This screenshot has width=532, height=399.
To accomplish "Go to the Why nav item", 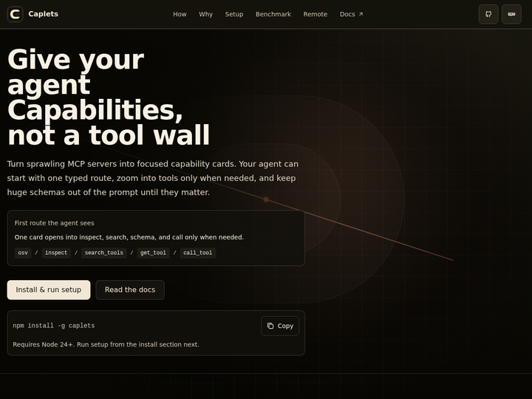I will tap(205, 14).
